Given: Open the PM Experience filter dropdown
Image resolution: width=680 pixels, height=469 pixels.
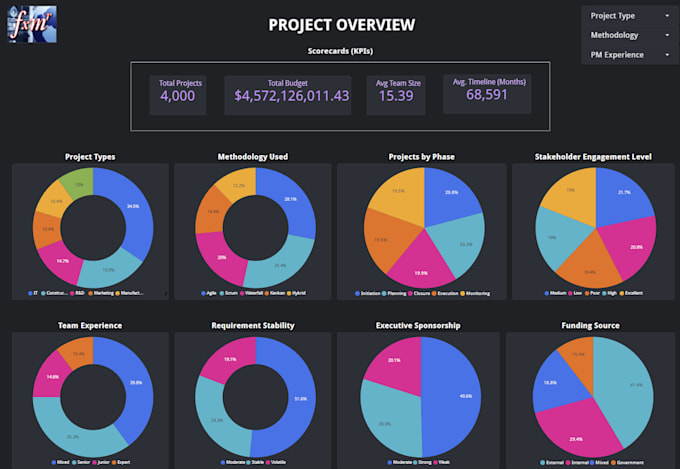Looking at the screenshot, I should pos(630,55).
